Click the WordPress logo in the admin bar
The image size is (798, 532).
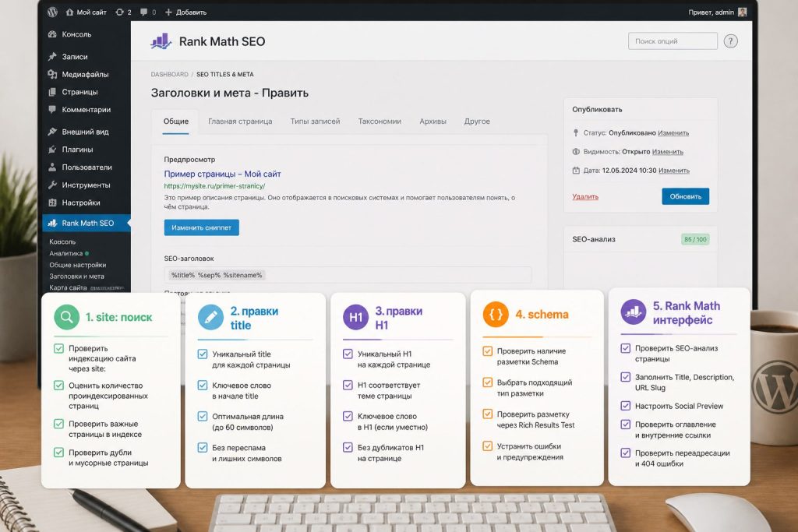52,12
